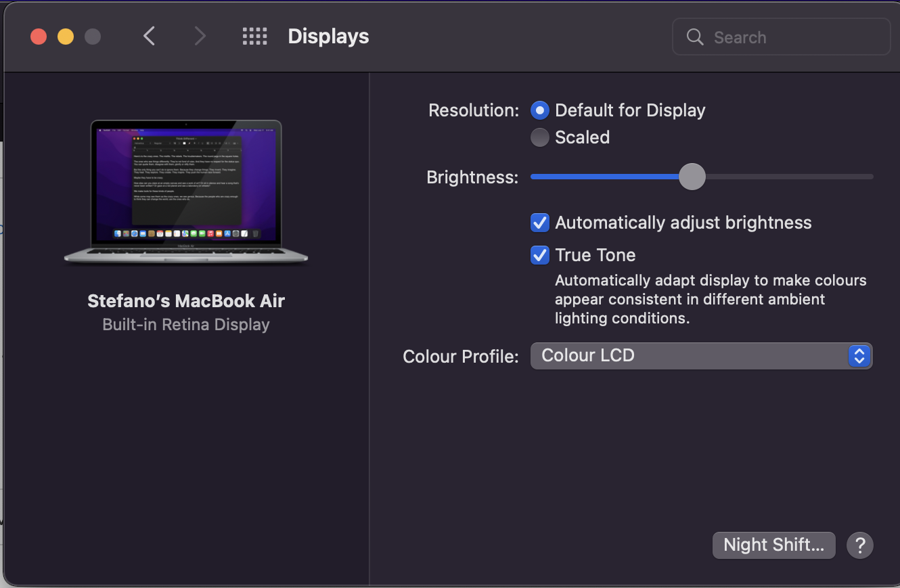
Task: Click the Brightness slider knob
Action: coord(692,177)
